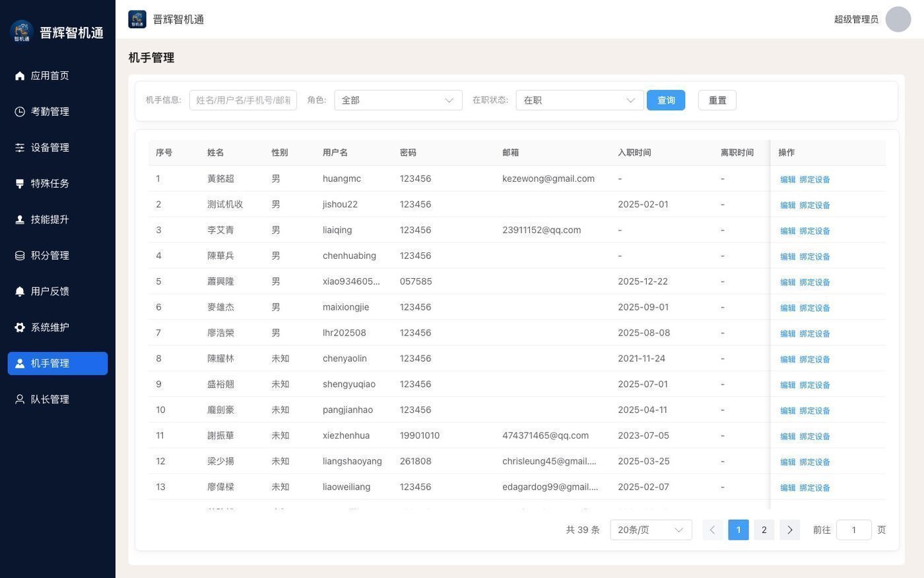Open the 考勤管理 menu item
The height and width of the screenshot is (578, 924).
tap(57, 112)
